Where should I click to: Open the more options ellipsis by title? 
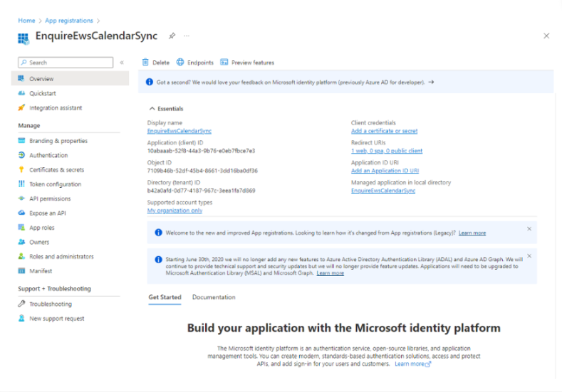coord(187,36)
